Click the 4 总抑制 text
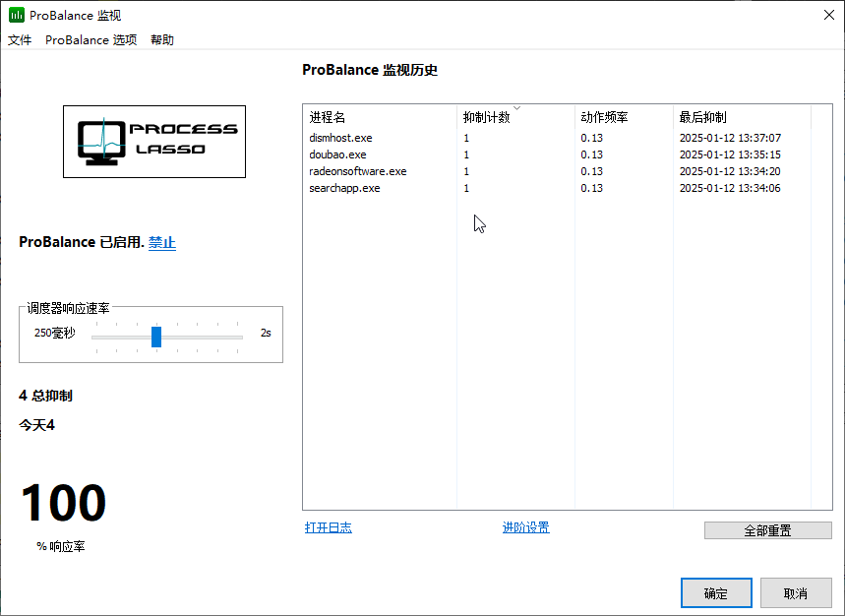 [x=45, y=396]
